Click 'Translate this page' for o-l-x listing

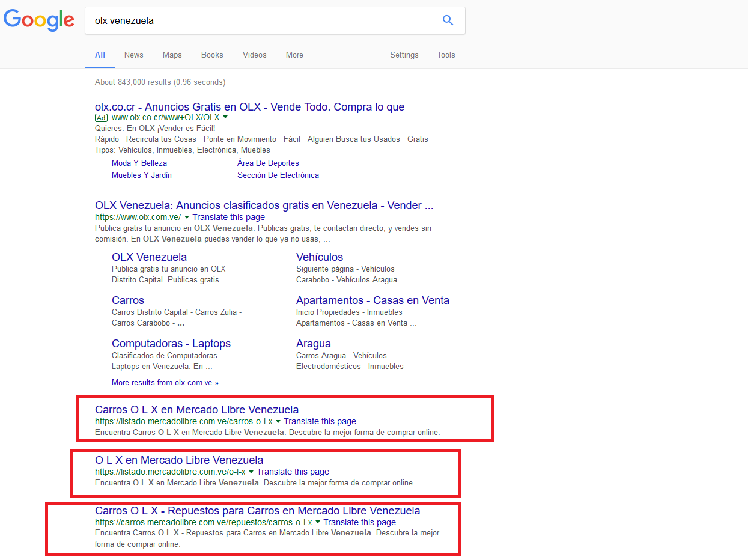click(x=293, y=472)
